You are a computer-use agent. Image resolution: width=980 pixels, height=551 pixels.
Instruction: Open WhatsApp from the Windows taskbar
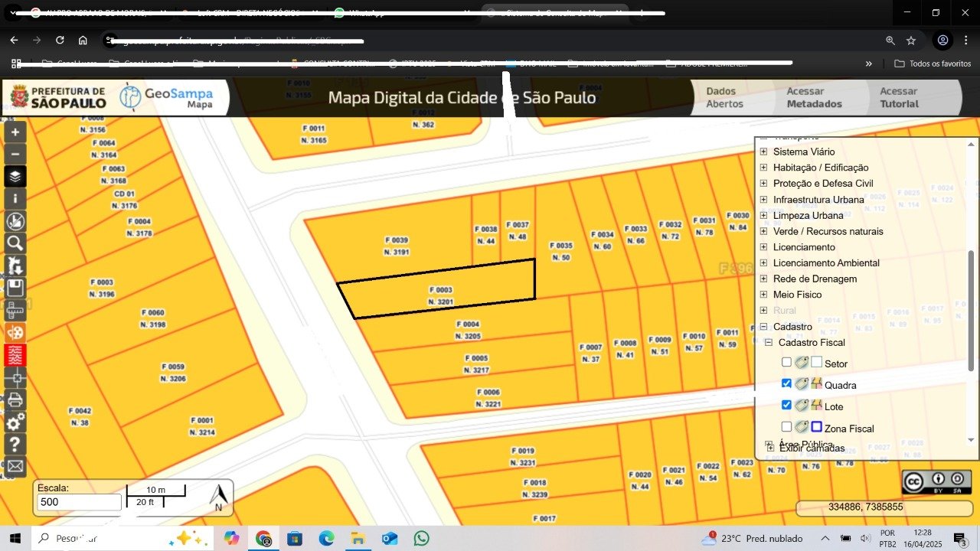421,538
